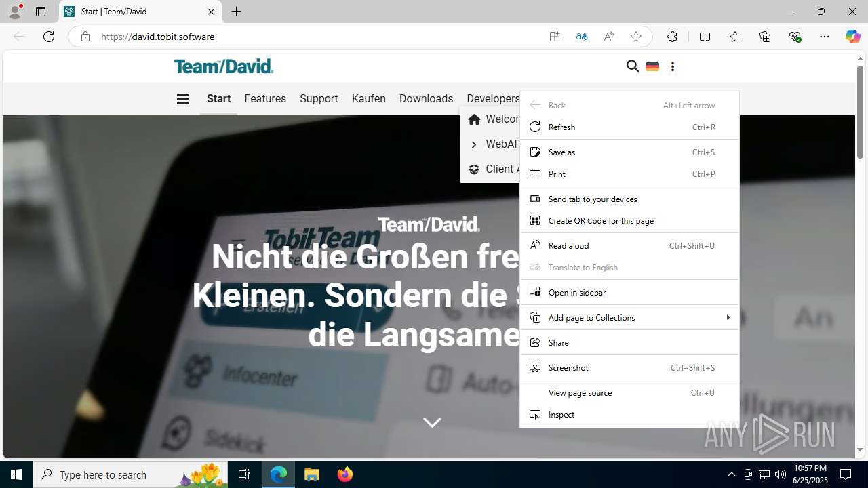Click the scroll-down chevron on hero image
The width and height of the screenshot is (868, 488).
(432, 422)
